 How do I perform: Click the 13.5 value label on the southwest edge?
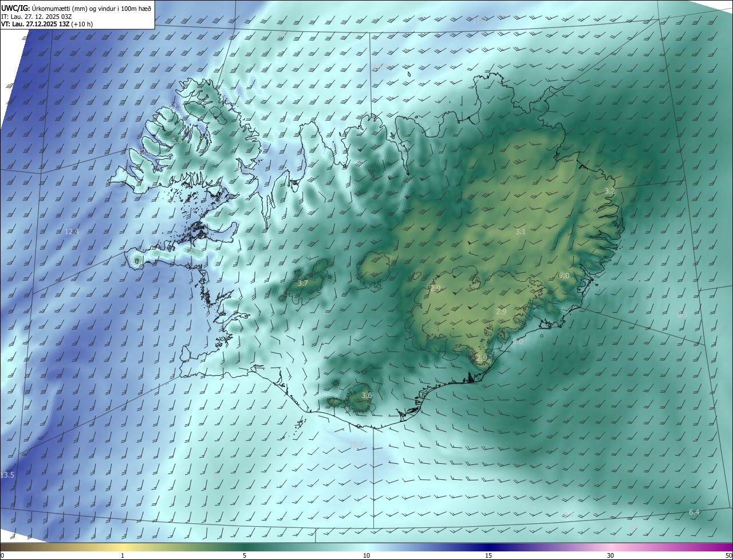coord(7,475)
